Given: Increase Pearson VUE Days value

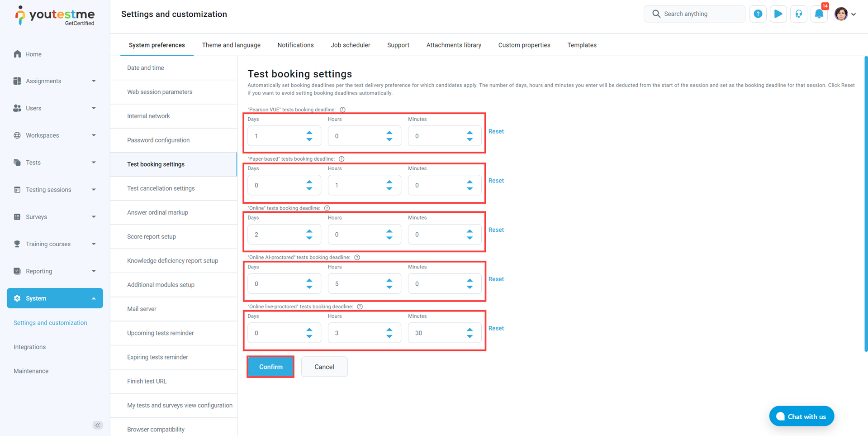Looking at the screenshot, I should [309, 133].
